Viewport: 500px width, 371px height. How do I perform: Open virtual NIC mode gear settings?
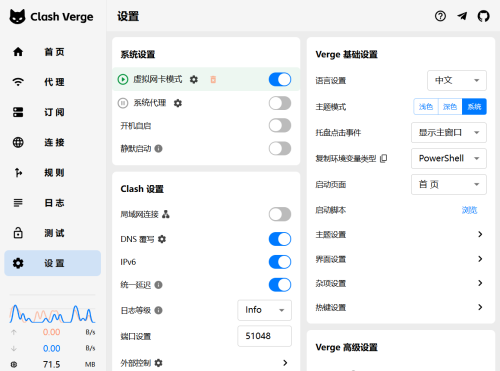(x=194, y=79)
